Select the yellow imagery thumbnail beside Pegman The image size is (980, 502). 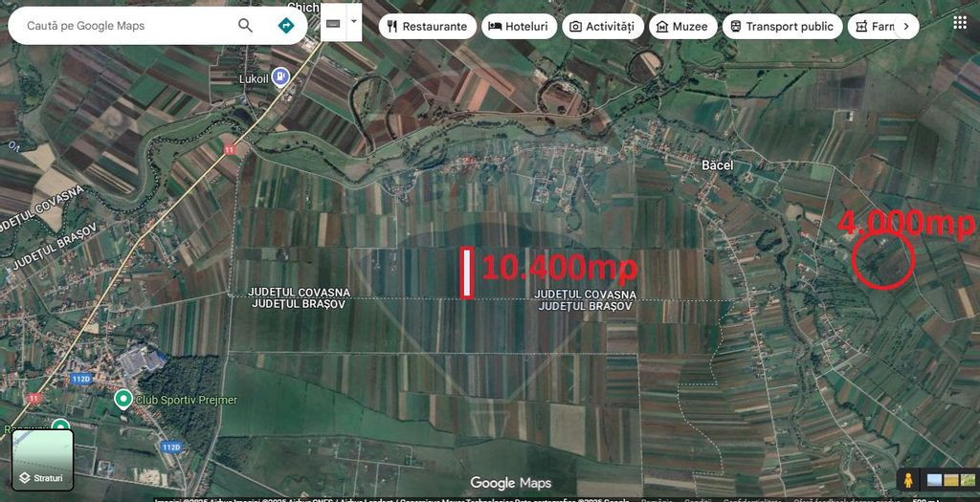click(951, 480)
